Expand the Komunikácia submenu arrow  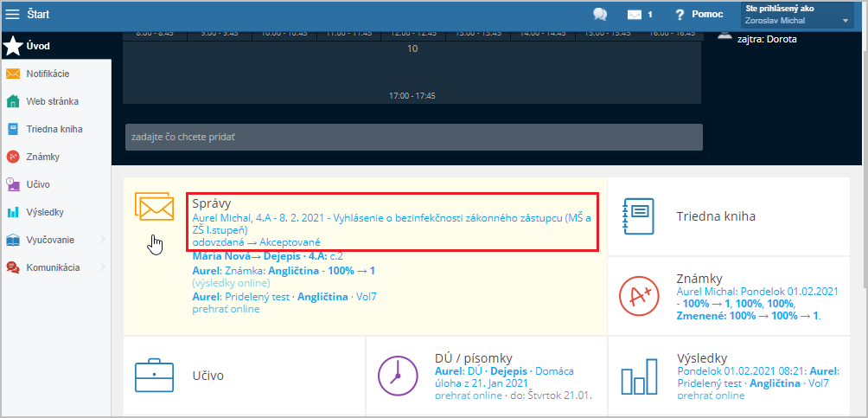point(103,267)
